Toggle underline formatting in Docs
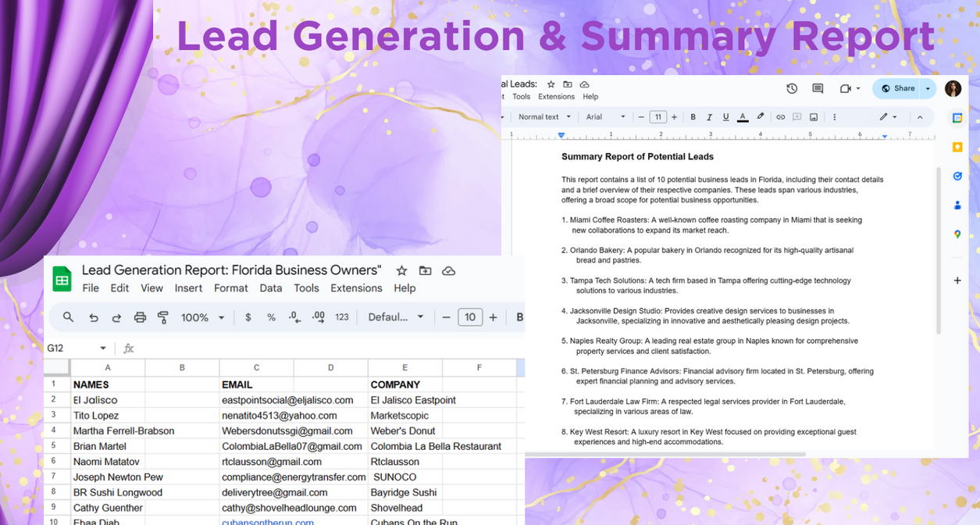 [x=725, y=117]
